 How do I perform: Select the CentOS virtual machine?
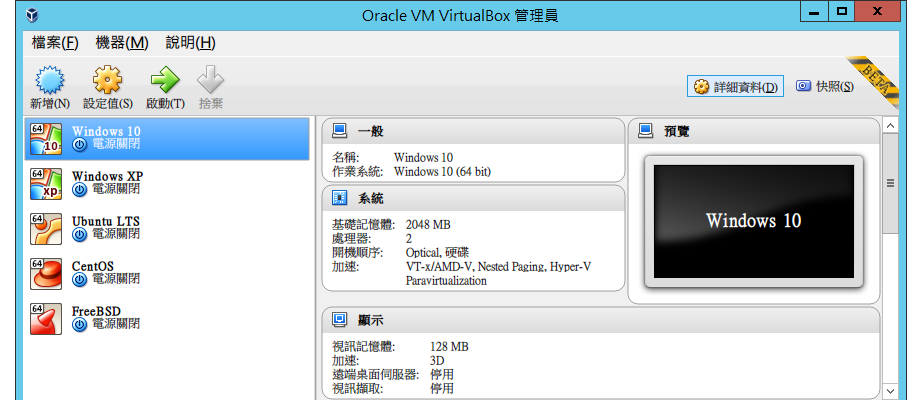(167, 274)
